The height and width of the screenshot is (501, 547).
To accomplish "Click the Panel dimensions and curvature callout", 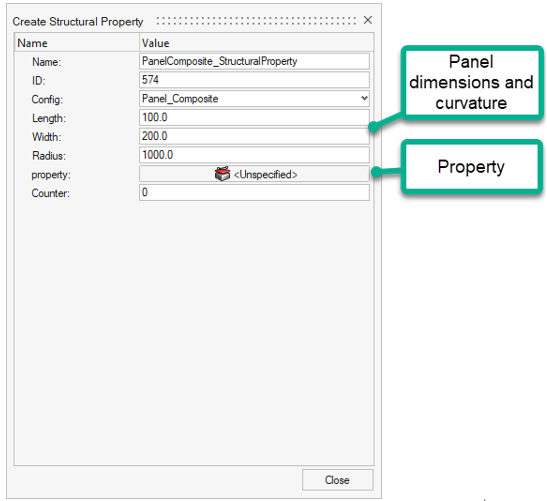I will 472,82.
